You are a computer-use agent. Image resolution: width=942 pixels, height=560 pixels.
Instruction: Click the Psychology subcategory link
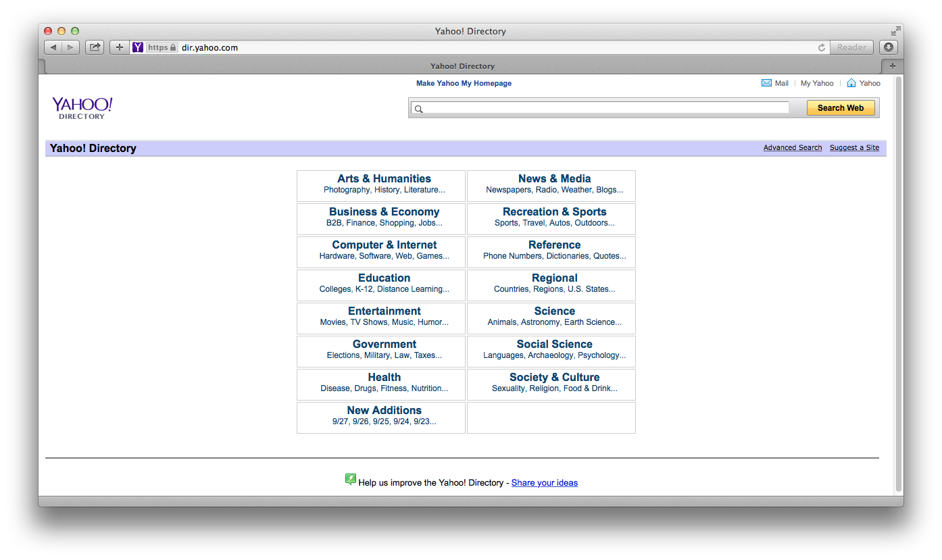[598, 355]
